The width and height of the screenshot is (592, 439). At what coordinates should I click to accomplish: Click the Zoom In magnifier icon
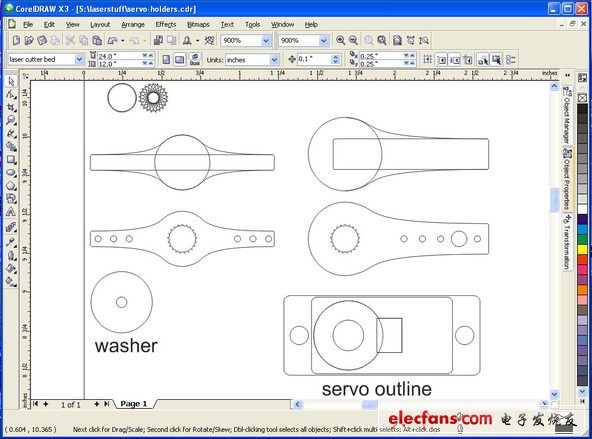pos(340,40)
